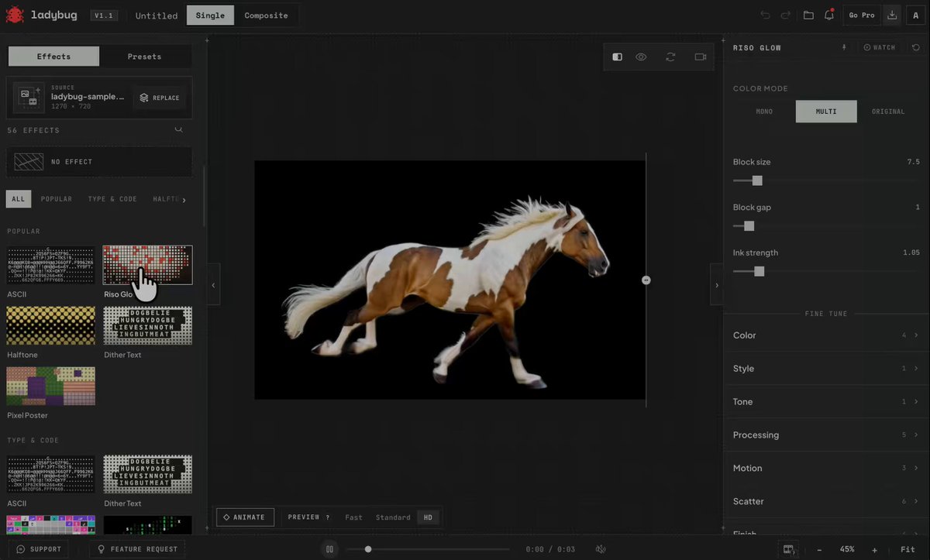930x560 pixels.
Task: Click the search effects magnifier icon
Action: (179, 130)
